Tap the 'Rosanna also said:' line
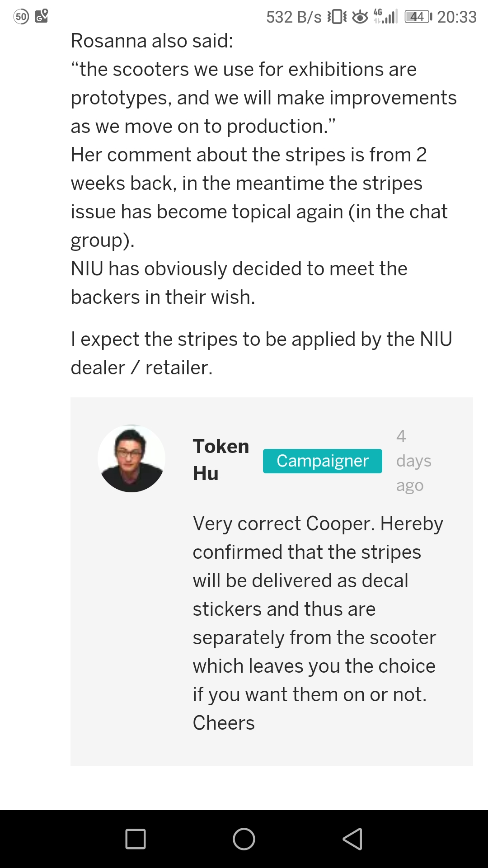 pyautogui.click(x=152, y=41)
